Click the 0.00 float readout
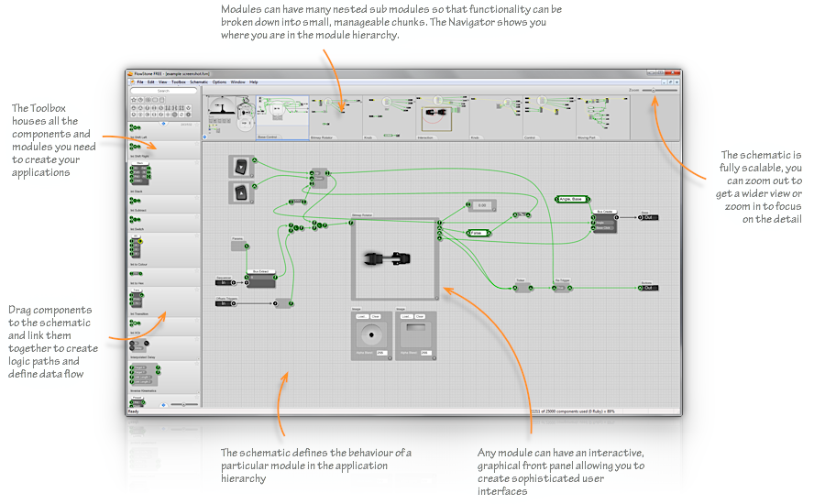825x504 pixels. click(x=481, y=205)
